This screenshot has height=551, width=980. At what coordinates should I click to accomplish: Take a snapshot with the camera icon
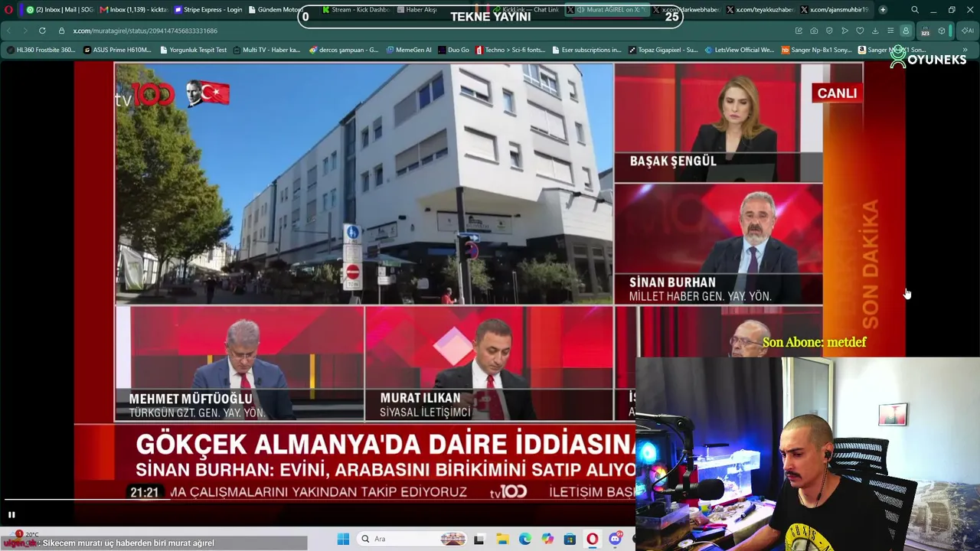pos(814,31)
